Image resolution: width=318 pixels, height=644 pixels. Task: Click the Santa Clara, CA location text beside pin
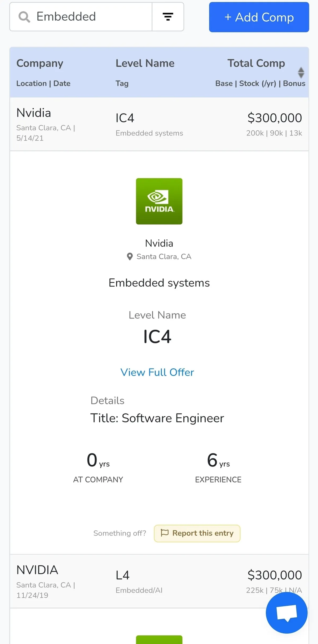[164, 256]
